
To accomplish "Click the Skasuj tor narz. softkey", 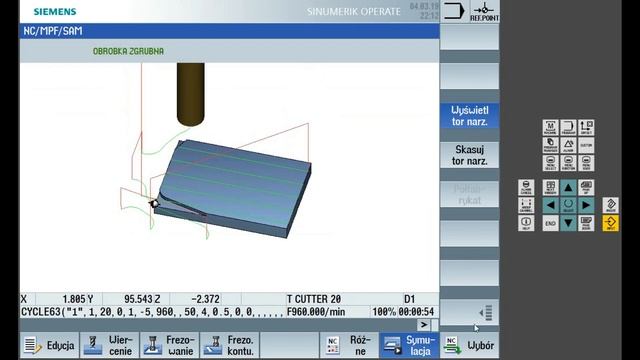I will pos(469,155).
